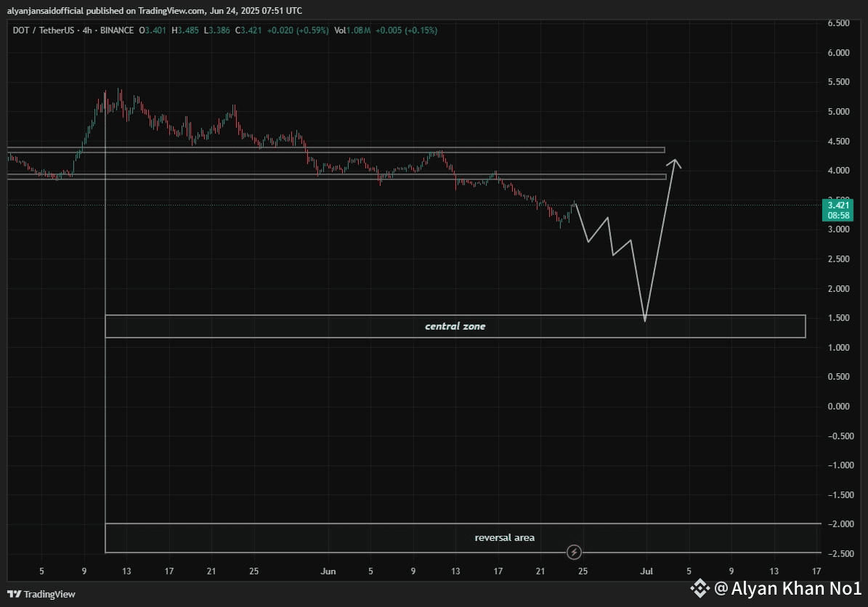
Task: Click the −2.000 price axis label
Action: (x=841, y=524)
